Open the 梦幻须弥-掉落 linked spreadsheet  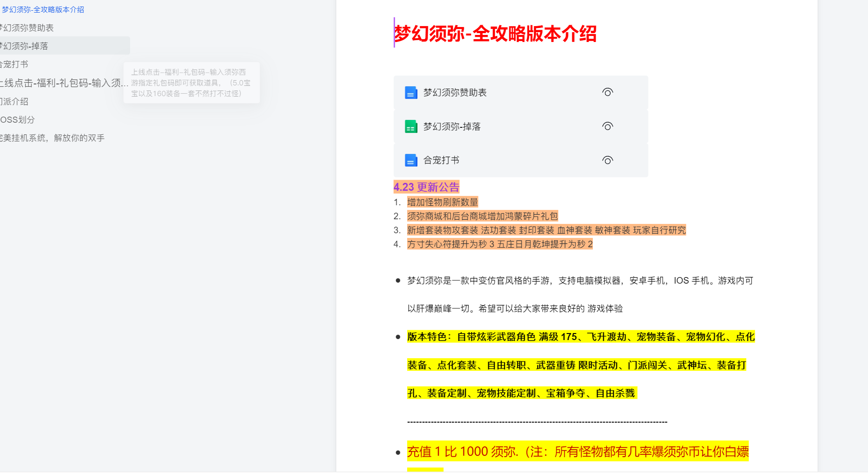pos(451,127)
